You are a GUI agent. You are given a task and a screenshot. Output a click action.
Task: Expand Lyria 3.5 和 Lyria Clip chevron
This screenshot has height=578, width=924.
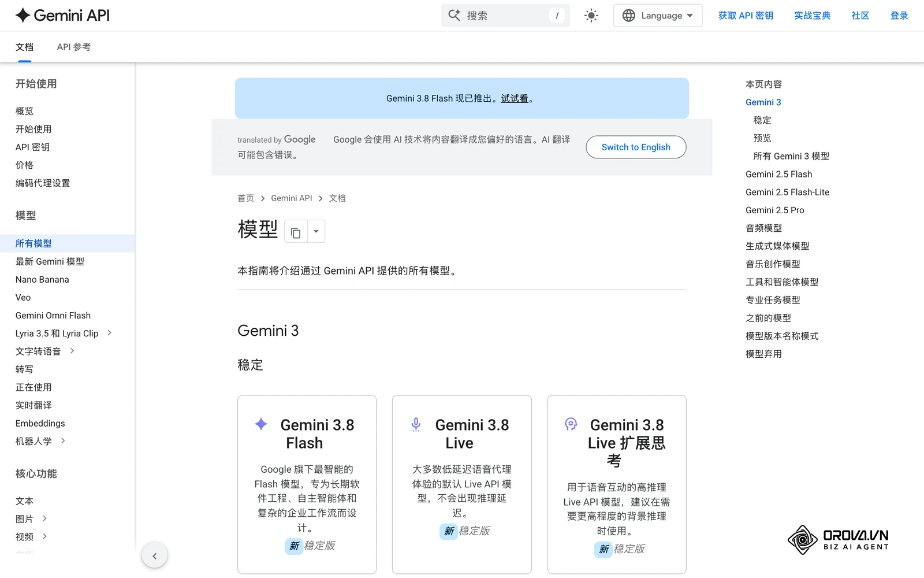coord(109,333)
